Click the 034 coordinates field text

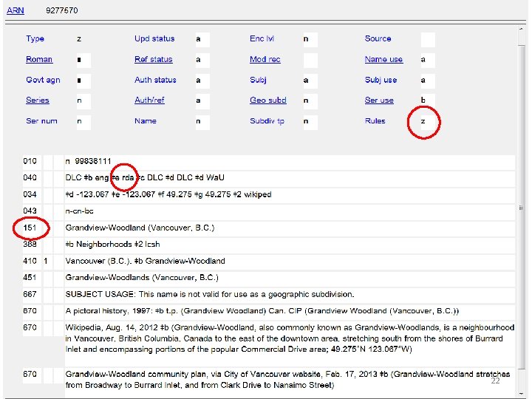pos(168,194)
